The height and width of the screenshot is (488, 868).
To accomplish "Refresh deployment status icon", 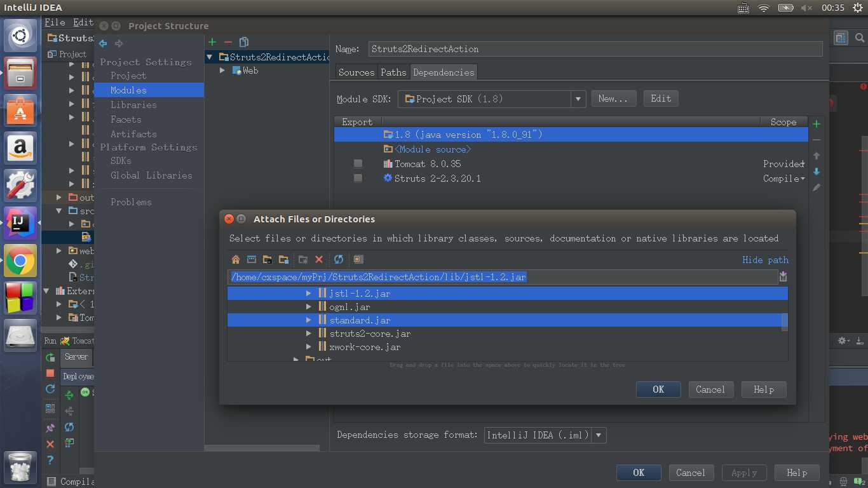I will pyautogui.click(x=69, y=427).
